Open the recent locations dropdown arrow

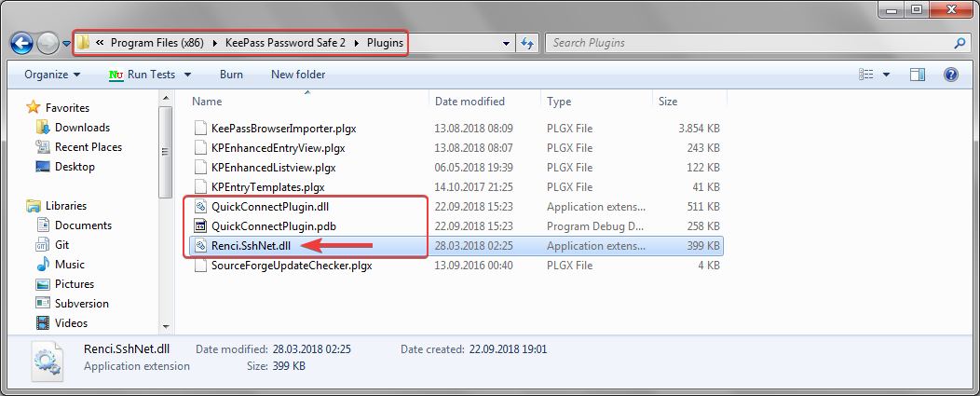pyautogui.click(x=67, y=44)
